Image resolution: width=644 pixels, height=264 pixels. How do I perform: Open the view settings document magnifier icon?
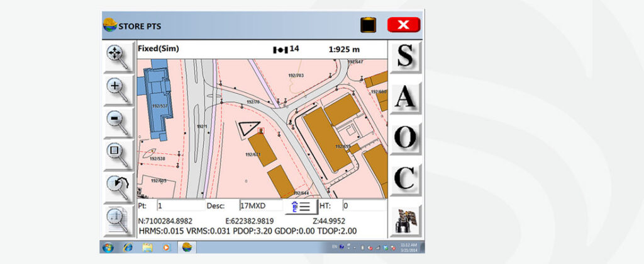click(118, 221)
